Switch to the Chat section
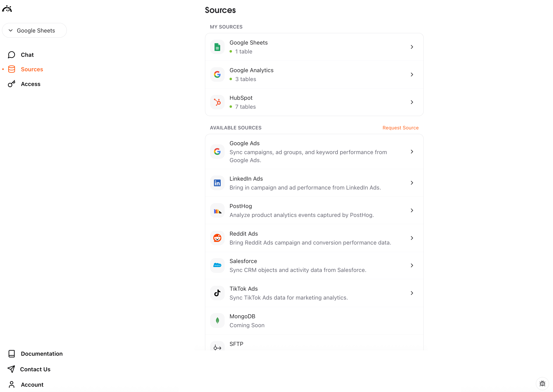This screenshot has height=392, width=553. click(x=27, y=55)
